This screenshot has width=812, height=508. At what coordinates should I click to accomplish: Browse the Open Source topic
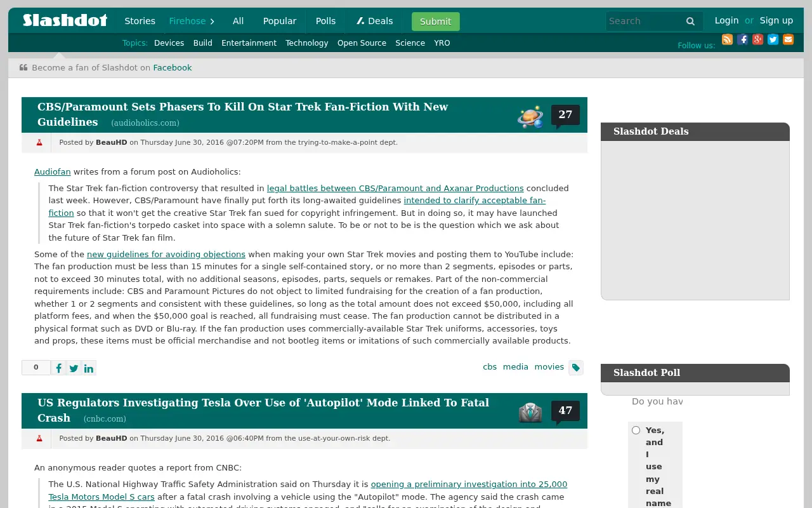[x=362, y=43]
